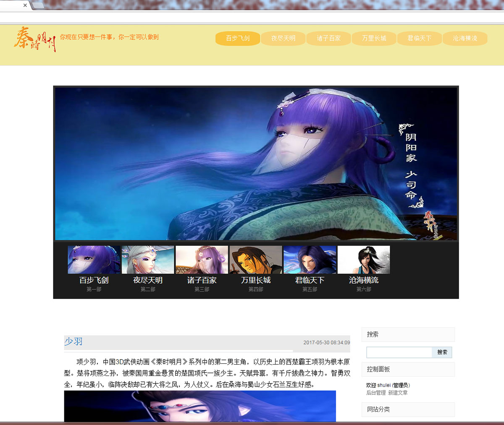Click the 少羽 article image
This screenshot has height=425, width=504.
[x=200, y=406]
